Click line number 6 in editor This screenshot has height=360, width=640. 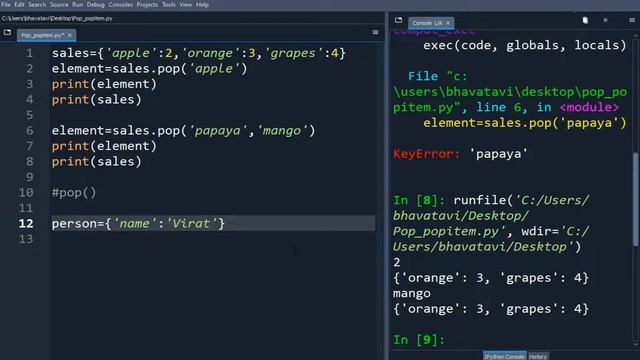tap(29, 131)
